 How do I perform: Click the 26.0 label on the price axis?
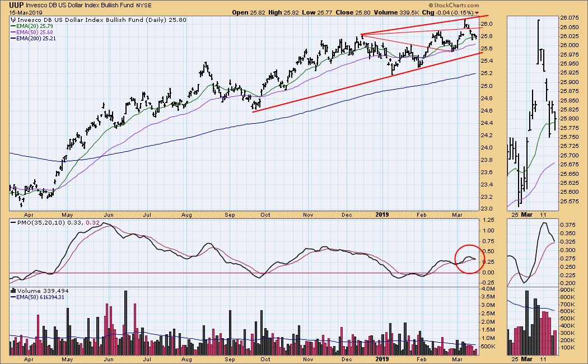(486, 24)
